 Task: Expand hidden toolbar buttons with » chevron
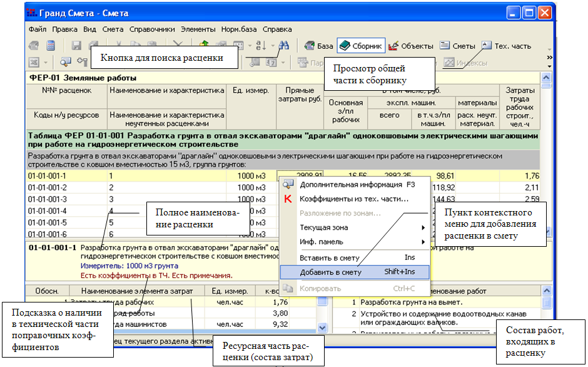point(549,57)
